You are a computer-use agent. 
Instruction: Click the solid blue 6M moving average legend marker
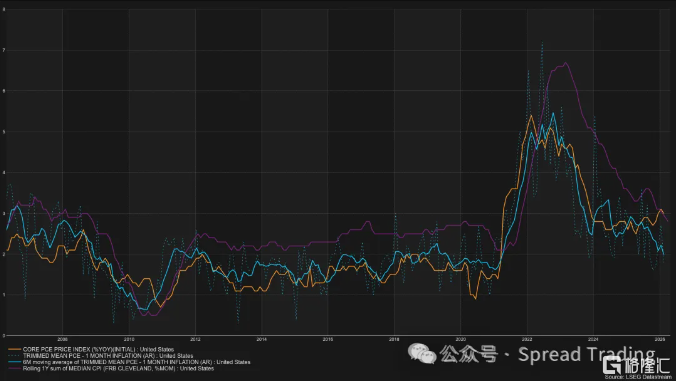(14, 362)
